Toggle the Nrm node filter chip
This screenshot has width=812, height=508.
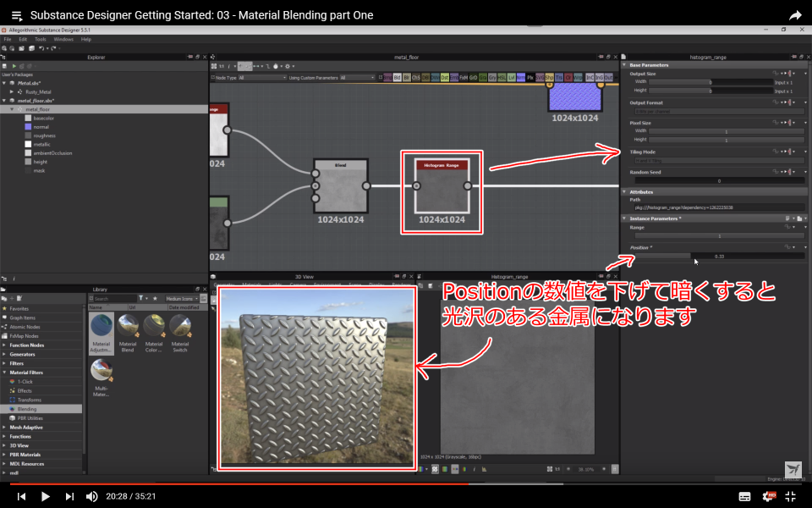[521, 78]
